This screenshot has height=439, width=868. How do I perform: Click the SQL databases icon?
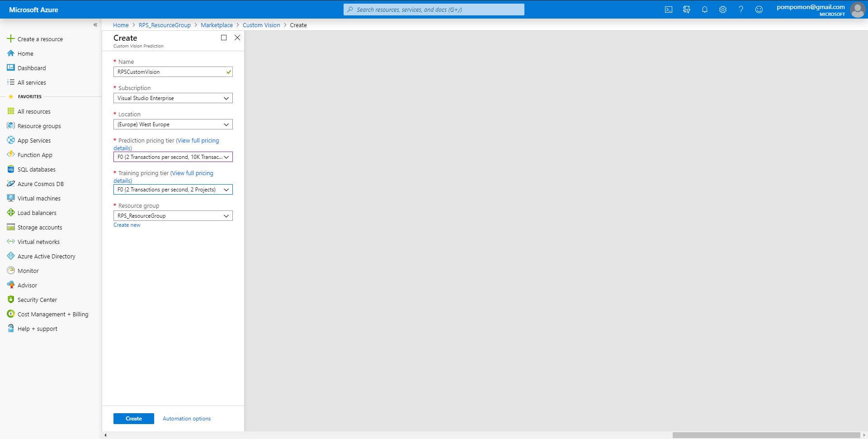[x=11, y=169]
